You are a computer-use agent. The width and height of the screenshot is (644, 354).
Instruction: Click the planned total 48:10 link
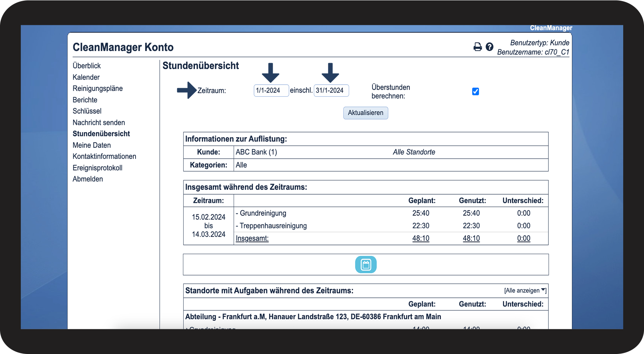[x=421, y=238]
